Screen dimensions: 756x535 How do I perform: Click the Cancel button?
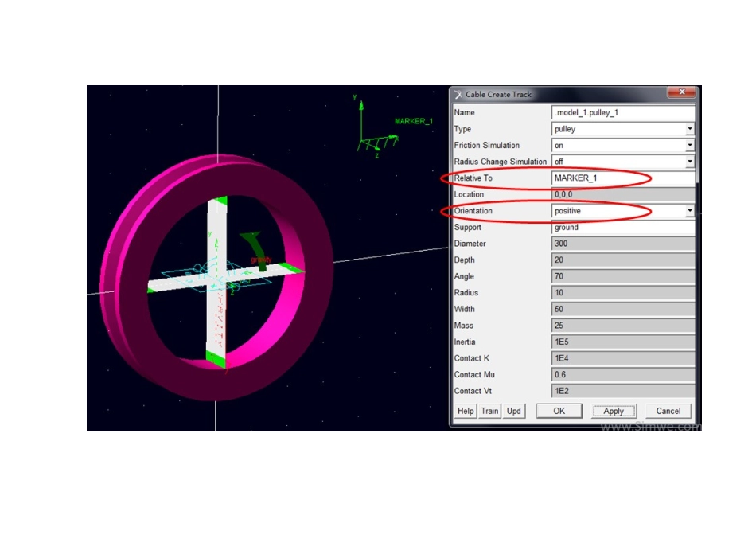click(x=668, y=411)
